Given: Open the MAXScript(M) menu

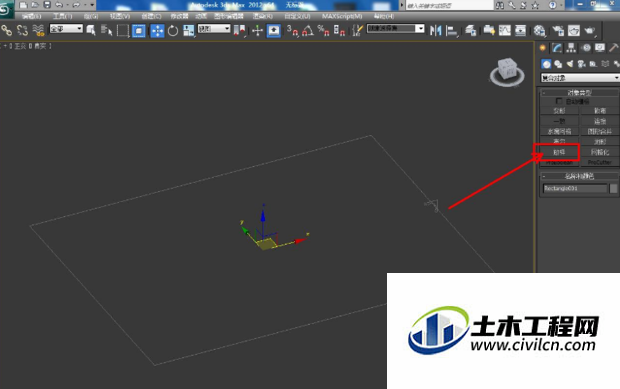Looking at the screenshot, I should click(342, 16).
